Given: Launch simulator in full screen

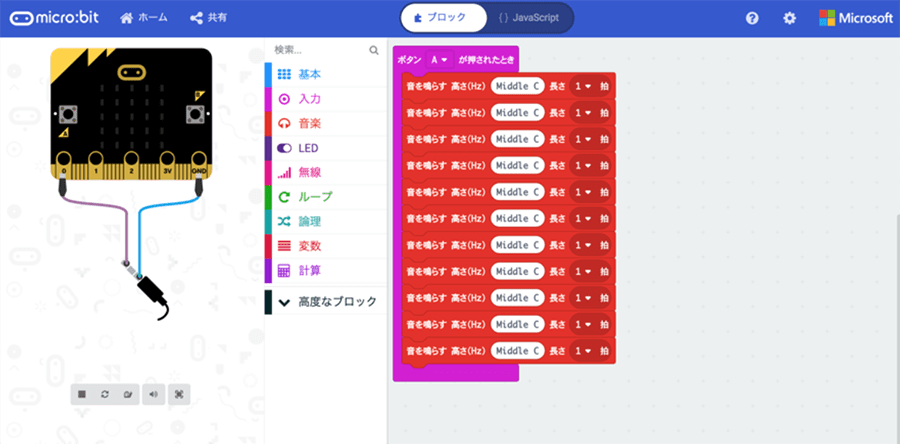Looking at the screenshot, I should pyautogui.click(x=179, y=394).
